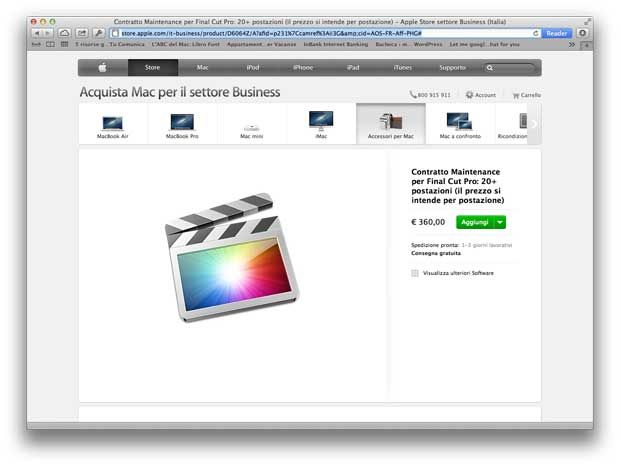This screenshot has height=467, width=620.
Task: Click the Final Cut Pro clapperboard image
Action: pos(232,257)
